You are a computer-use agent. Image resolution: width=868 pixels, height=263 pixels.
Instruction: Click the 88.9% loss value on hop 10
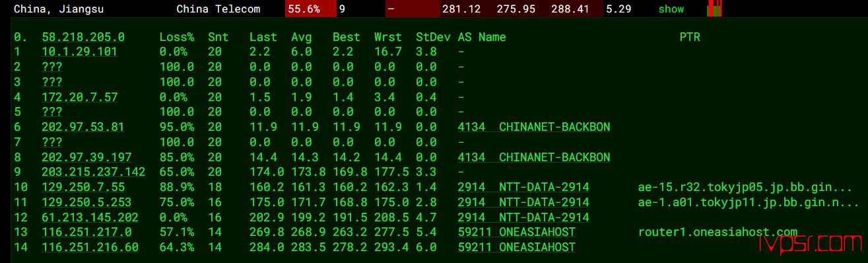tap(177, 187)
